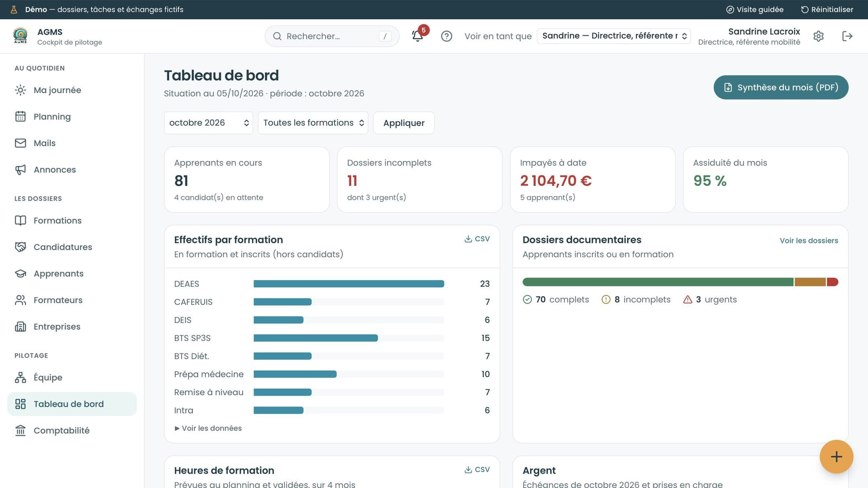Click the book icon beside Formations
This screenshot has width=868, height=488.
(20, 221)
